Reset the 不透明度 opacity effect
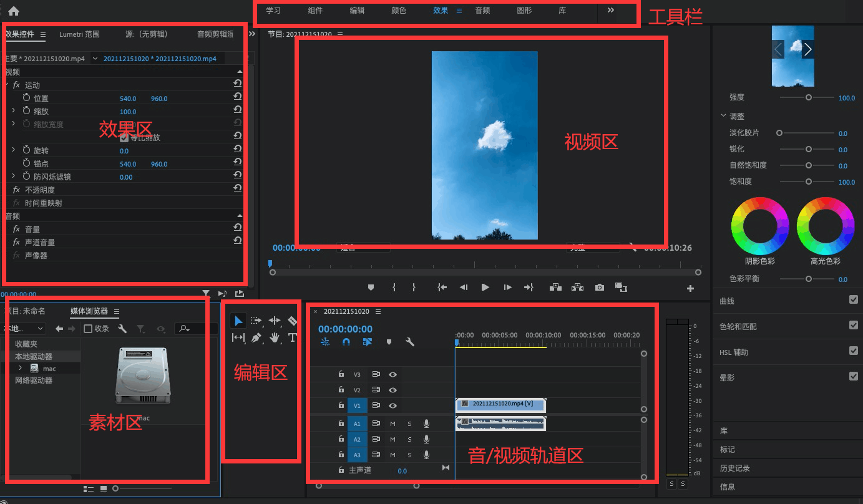Image resolution: width=863 pixels, height=504 pixels. tap(238, 188)
